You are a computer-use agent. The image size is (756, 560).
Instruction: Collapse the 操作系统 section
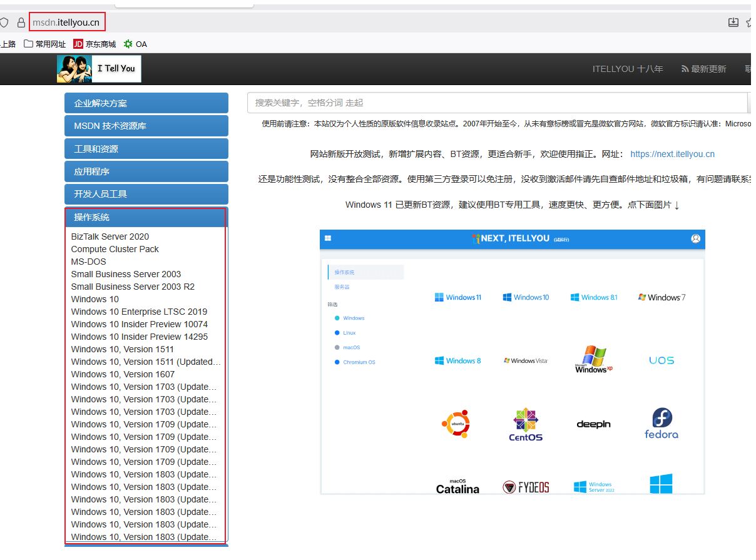[146, 217]
